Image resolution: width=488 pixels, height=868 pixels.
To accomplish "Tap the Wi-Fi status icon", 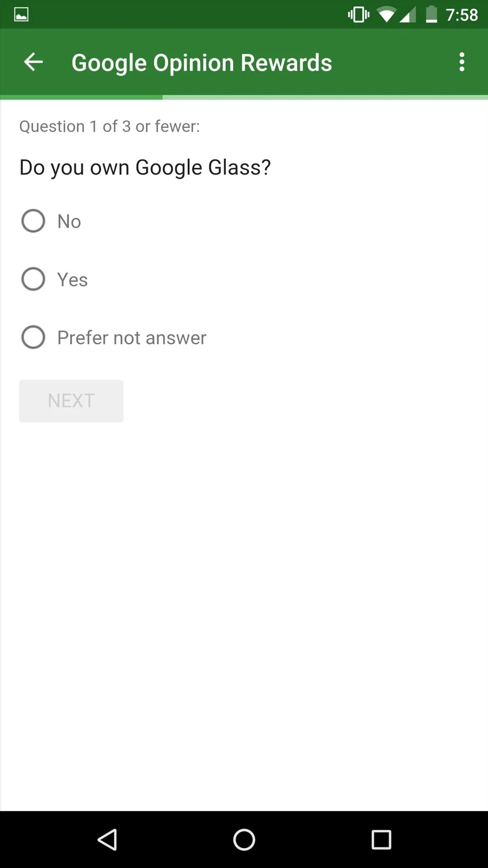I will click(386, 15).
